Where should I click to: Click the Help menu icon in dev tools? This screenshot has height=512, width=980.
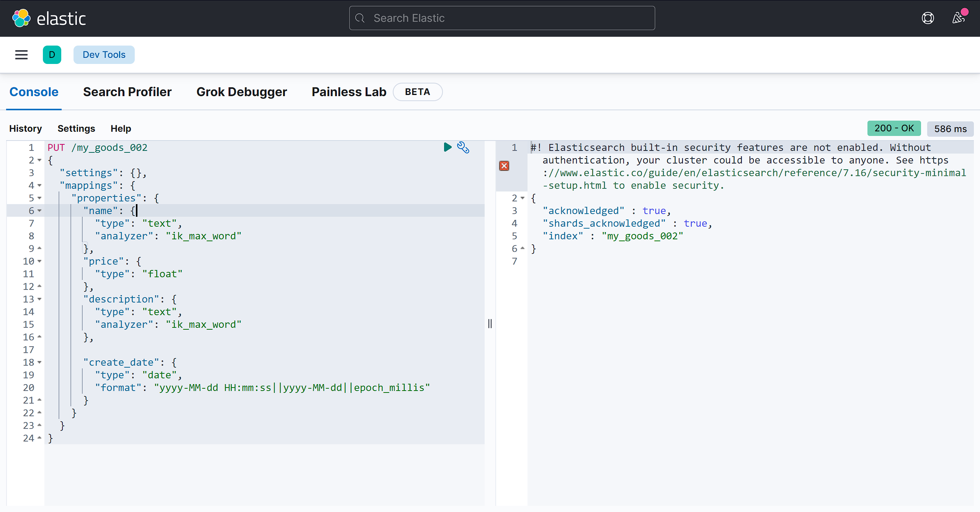pyautogui.click(x=121, y=128)
